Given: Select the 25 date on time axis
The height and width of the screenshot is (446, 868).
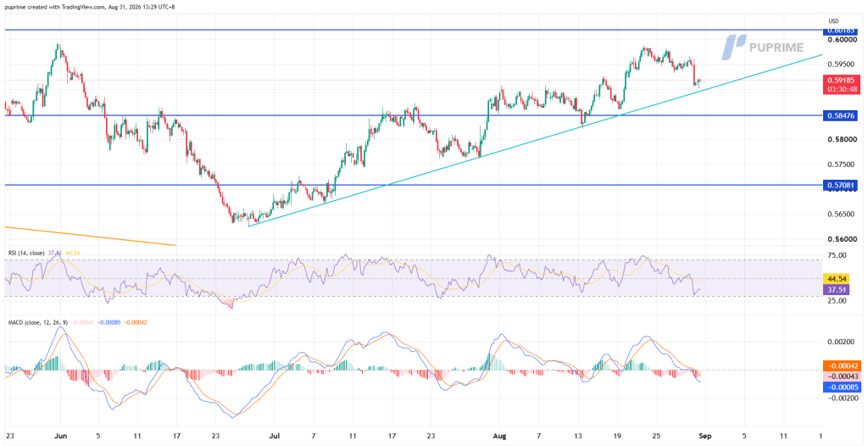Looking at the screenshot, I should pyautogui.click(x=657, y=436).
